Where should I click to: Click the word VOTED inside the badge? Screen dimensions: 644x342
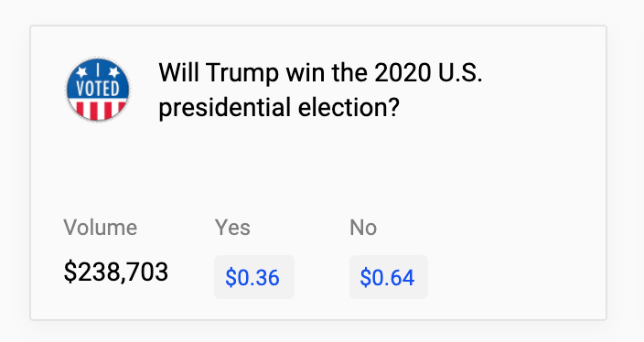(x=98, y=89)
